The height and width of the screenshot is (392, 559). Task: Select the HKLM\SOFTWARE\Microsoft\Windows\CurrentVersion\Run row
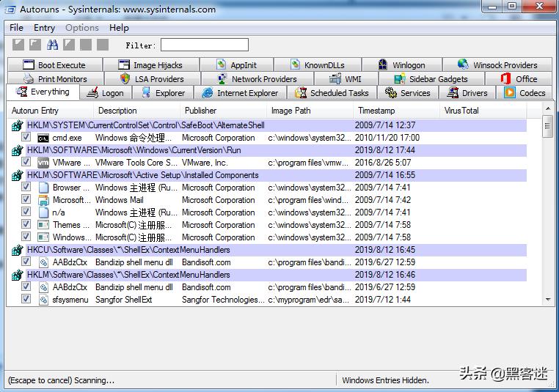[x=277, y=151]
